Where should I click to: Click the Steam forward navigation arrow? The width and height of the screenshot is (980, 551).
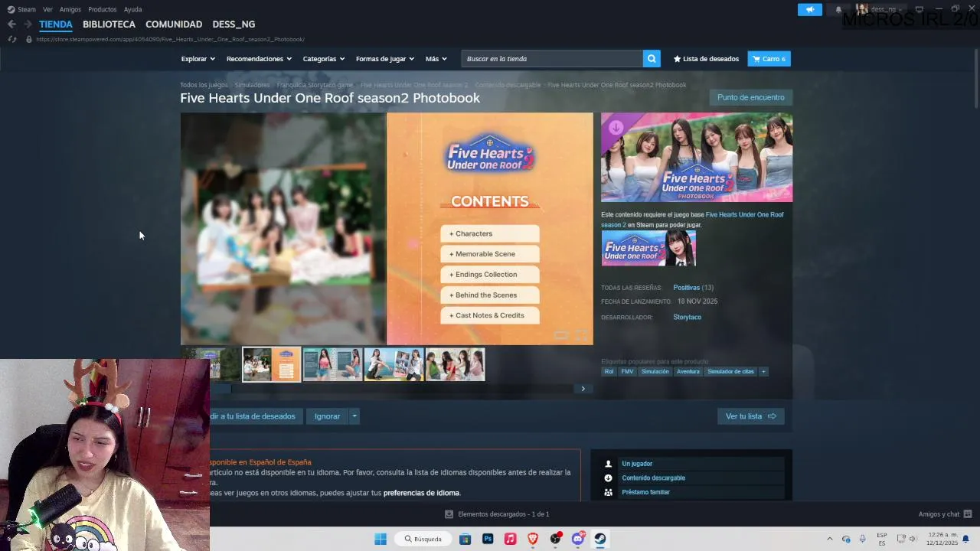point(28,24)
